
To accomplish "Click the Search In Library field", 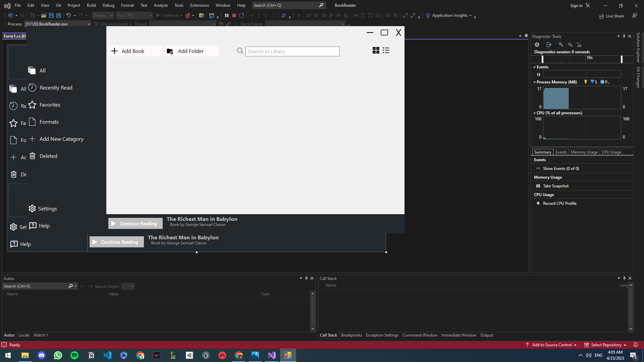I will [x=292, y=51].
